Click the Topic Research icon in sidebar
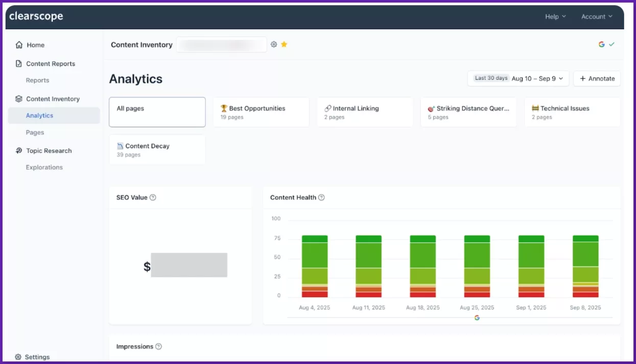This screenshot has height=364, width=636. (x=19, y=151)
